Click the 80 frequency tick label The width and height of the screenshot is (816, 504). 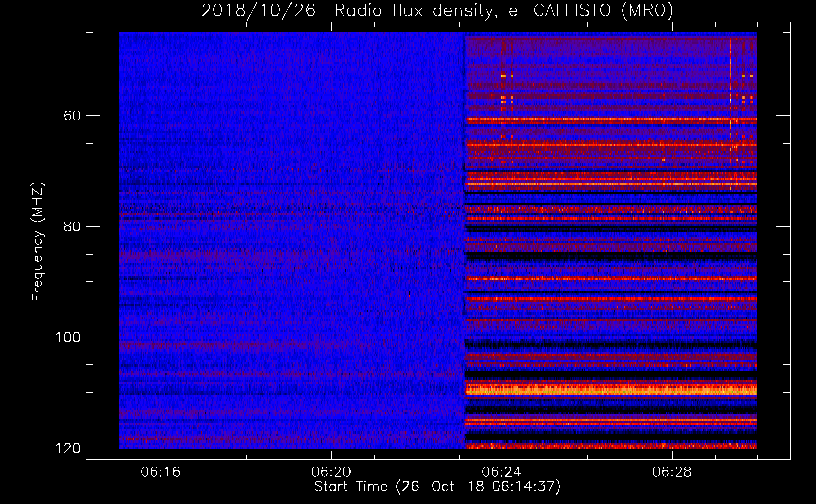(x=72, y=226)
